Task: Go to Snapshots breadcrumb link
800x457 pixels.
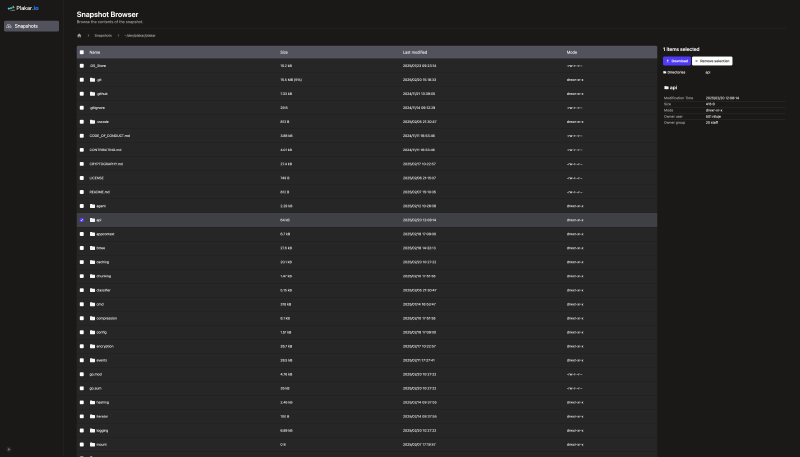Action: (x=103, y=36)
